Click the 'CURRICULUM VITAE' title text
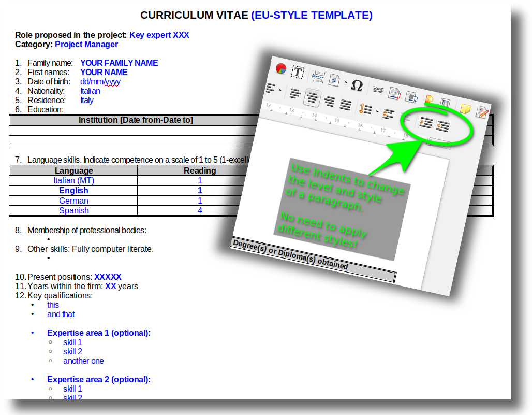The height and width of the screenshot is (415, 532). pyautogui.click(x=195, y=15)
